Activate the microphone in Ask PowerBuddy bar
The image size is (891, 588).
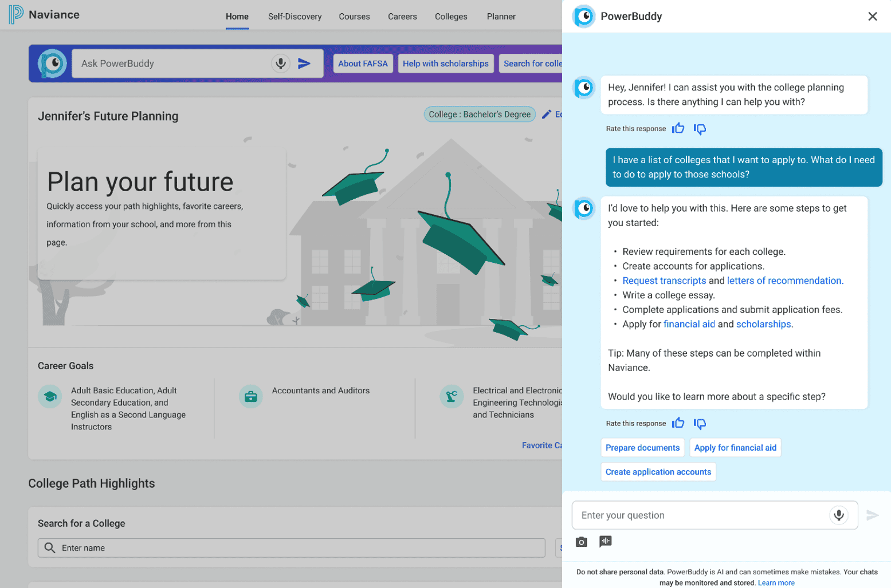click(281, 64)
